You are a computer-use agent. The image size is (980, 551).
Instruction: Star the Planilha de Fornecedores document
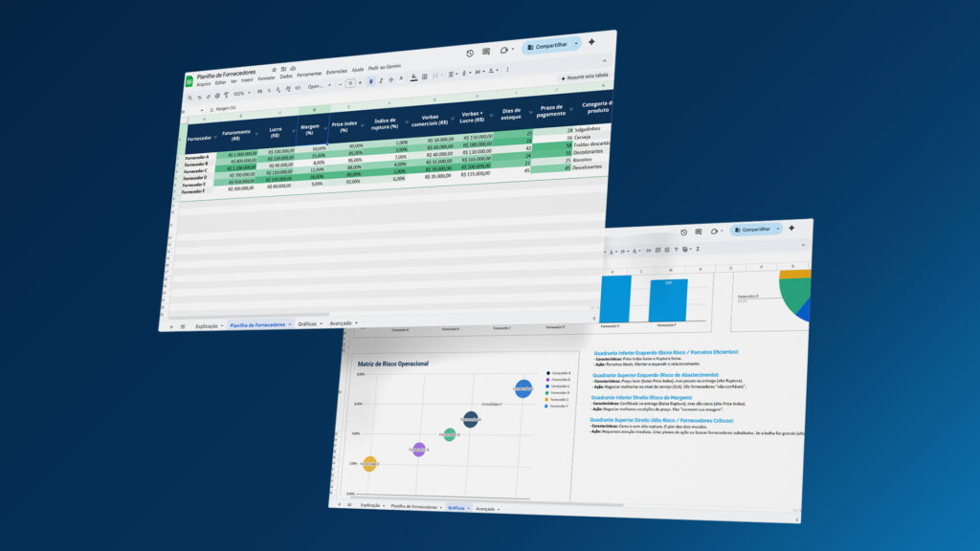click(x=274, y=70)
